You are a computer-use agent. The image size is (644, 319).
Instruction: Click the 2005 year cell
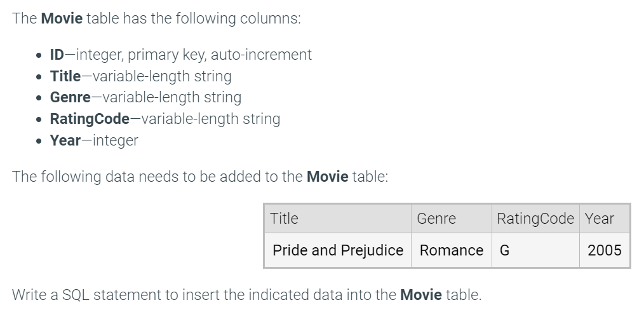tap(605, 250)
